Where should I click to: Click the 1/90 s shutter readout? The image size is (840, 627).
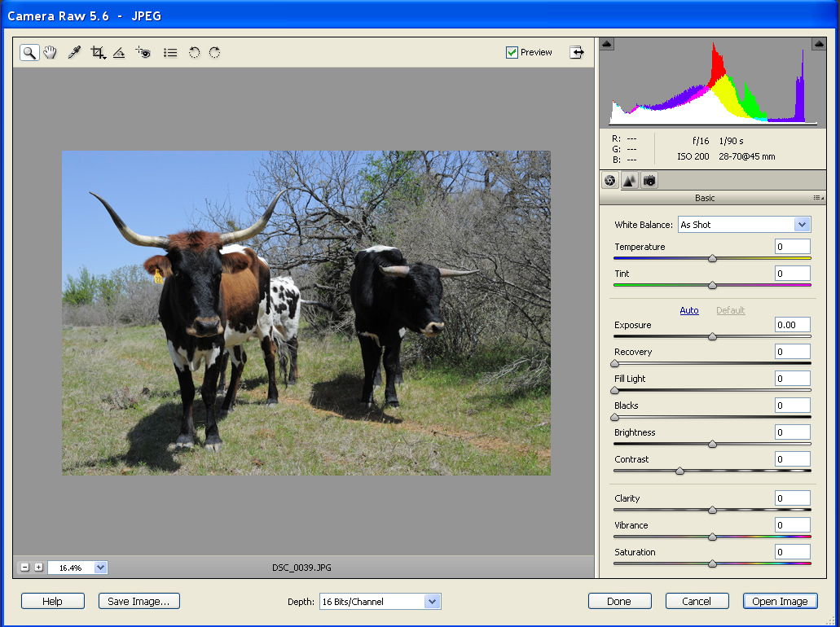(x=731, y=141)
